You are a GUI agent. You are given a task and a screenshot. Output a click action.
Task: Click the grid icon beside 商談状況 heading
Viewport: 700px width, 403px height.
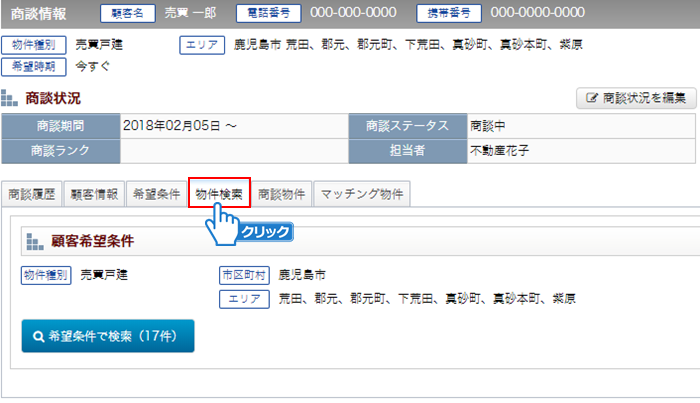point(10,98)
